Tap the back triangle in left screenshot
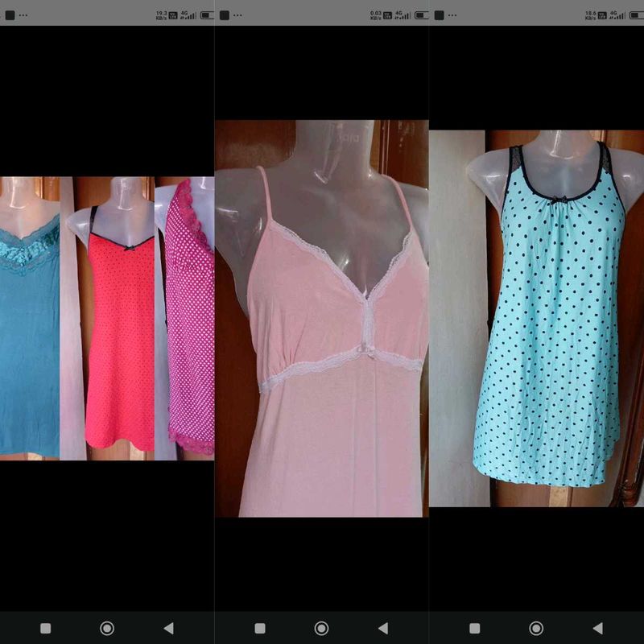Viewport: 644px width, 644px height. [x=168, y=628]
